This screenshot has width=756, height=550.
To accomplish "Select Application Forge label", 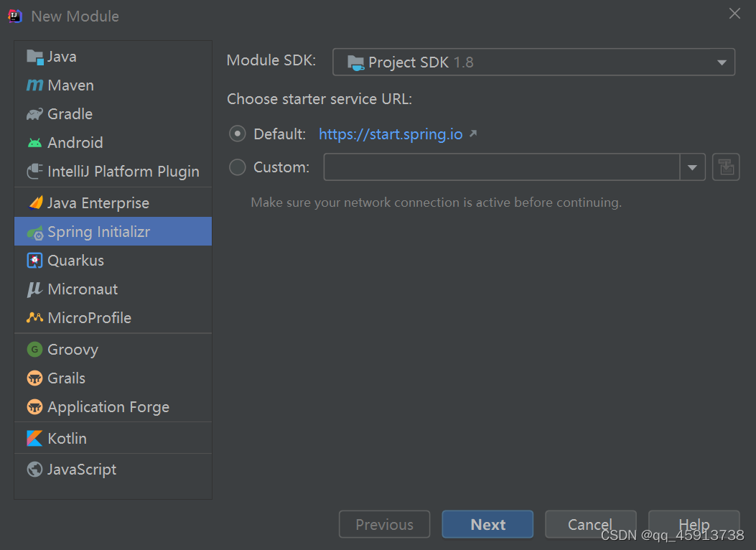I will pyautogui.click(x=108, y=408).
